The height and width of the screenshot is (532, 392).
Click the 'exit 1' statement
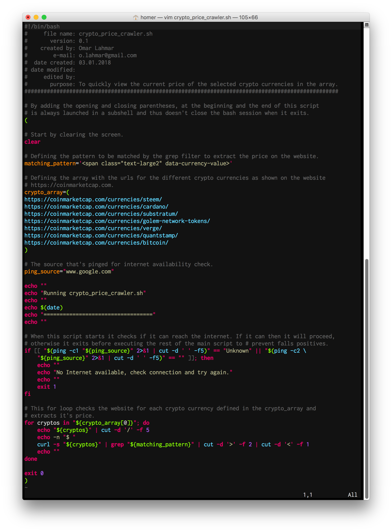click(46, 387)
